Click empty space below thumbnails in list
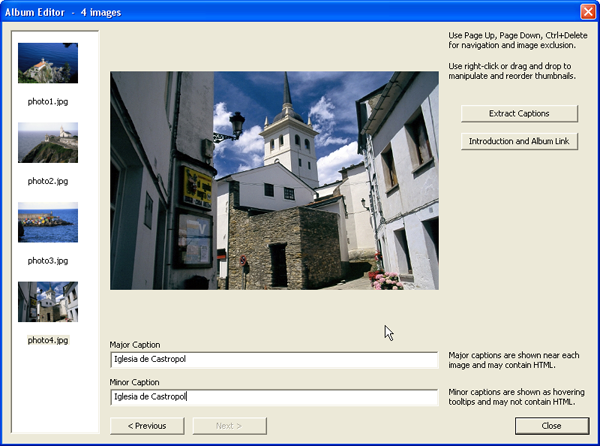The width and height of the screenshot is (600, 446). (55, 390)
